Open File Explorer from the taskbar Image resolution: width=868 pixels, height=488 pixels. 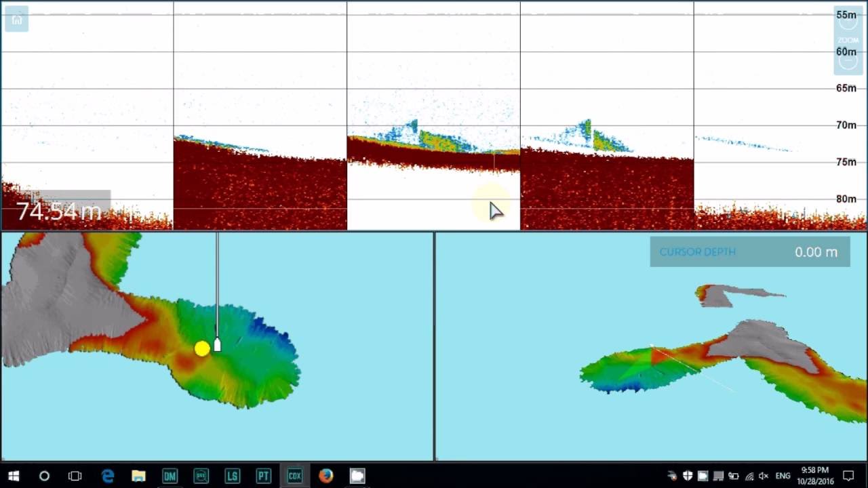click(139, 476)
